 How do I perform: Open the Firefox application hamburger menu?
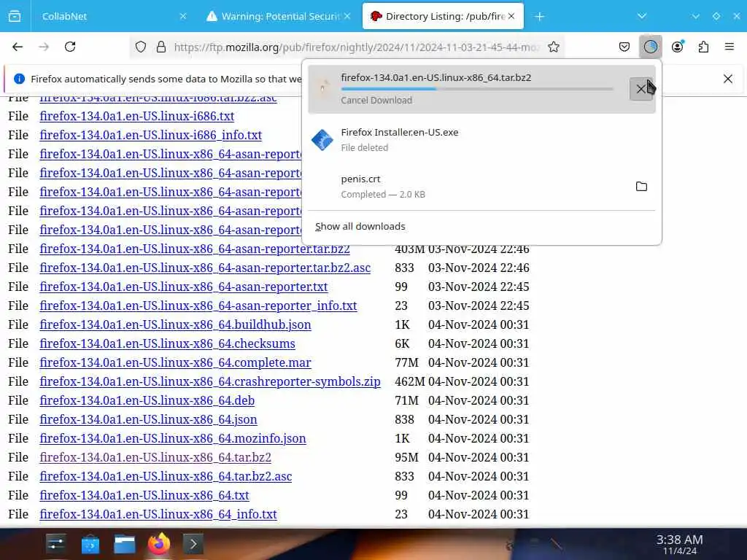coord(729,47)
